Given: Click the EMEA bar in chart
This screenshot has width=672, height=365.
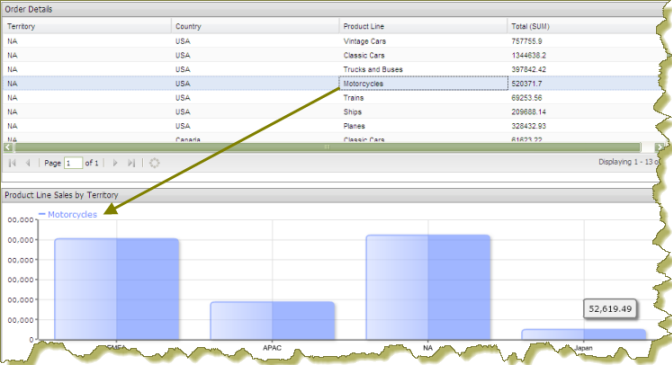Looking at the screenshot, I should click(x=117, y=289).
